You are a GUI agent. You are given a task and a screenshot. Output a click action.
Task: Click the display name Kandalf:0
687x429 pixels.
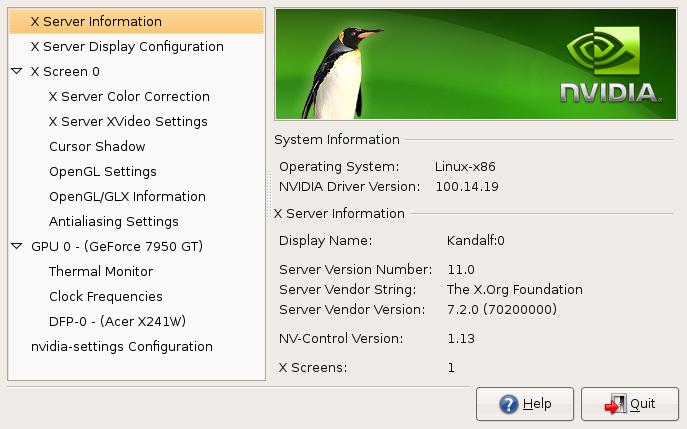coord(476,241)
